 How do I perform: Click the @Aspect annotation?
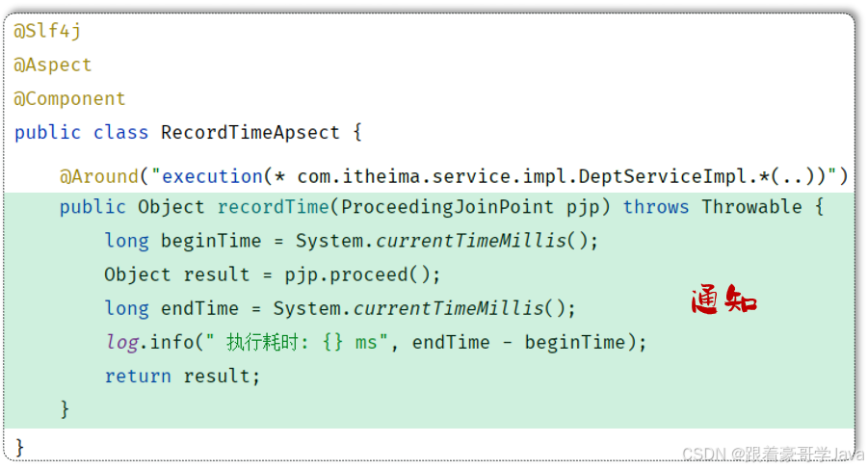point(53,65)
